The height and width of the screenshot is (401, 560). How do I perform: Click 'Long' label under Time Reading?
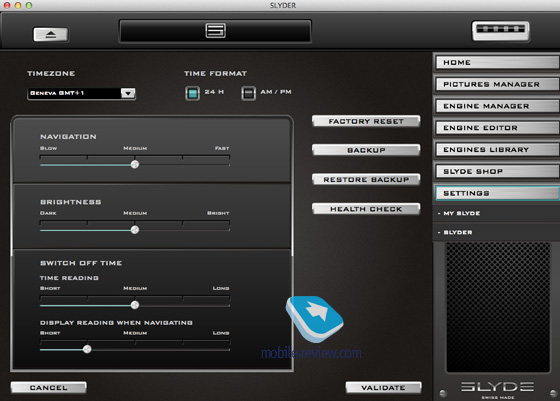coord(221,288)
